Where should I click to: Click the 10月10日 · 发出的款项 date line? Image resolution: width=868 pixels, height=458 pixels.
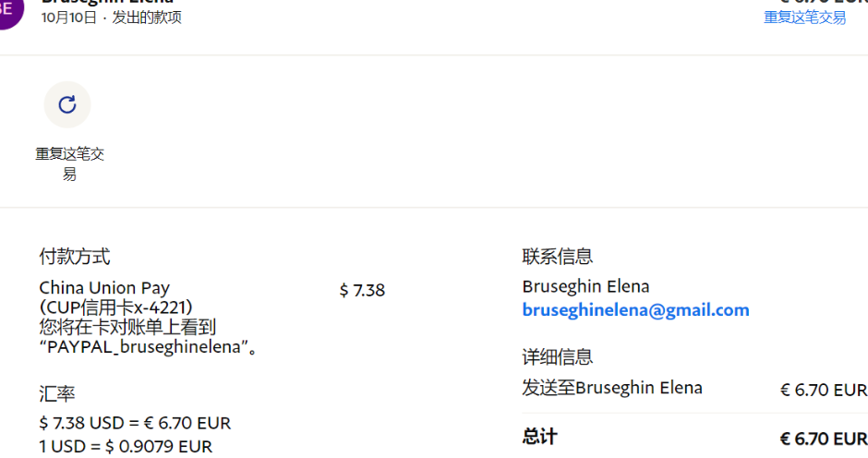[111, 18]
